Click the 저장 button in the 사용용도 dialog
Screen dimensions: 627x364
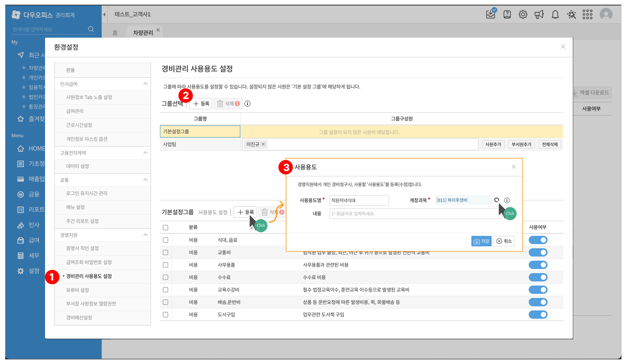pyautogui.click(x=481, y=241)
